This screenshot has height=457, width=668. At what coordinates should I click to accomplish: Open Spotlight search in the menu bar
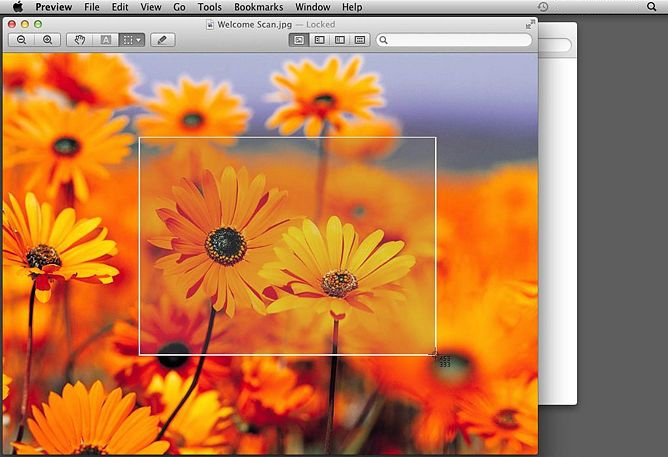click(651, 7)
